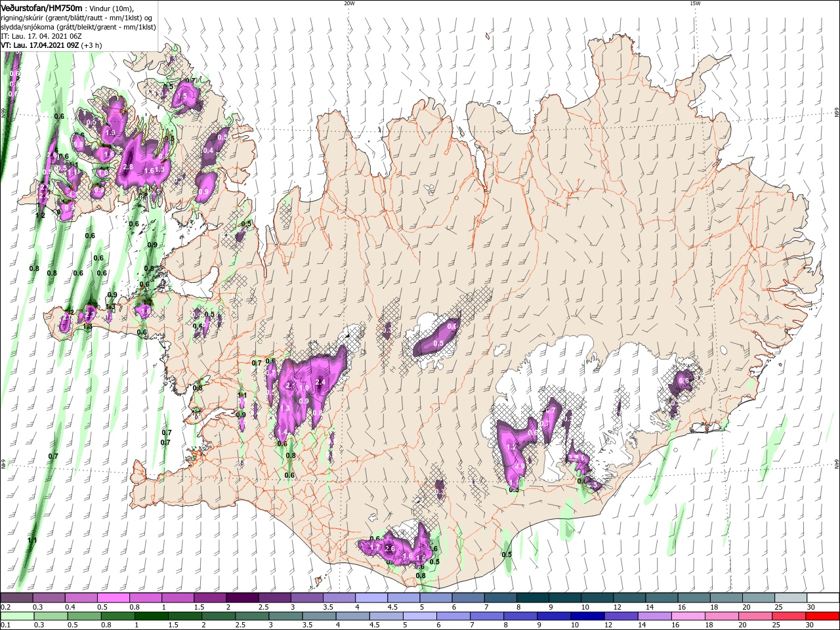840x630 pixels.
Task: Select the darkest green swatch labeled 1 in lower legend
Action: click(x=151, y=616)
